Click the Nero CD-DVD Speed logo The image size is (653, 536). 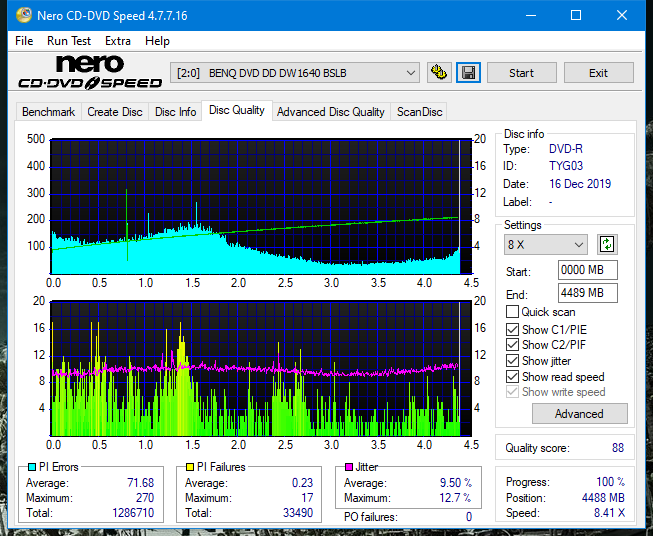90,72
